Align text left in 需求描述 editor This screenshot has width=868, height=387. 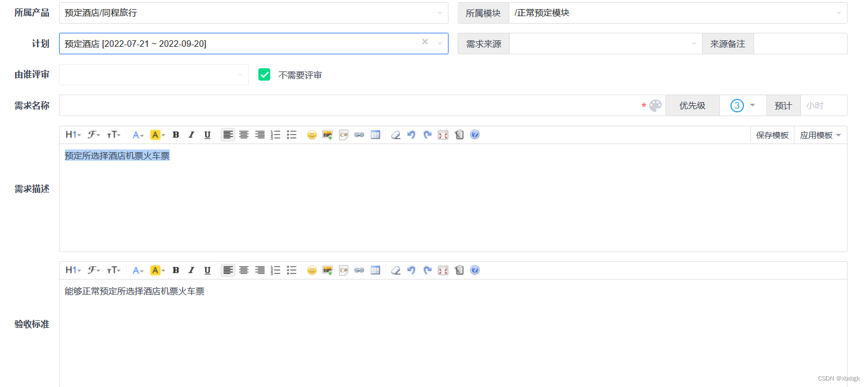click(x=228, y=135)
